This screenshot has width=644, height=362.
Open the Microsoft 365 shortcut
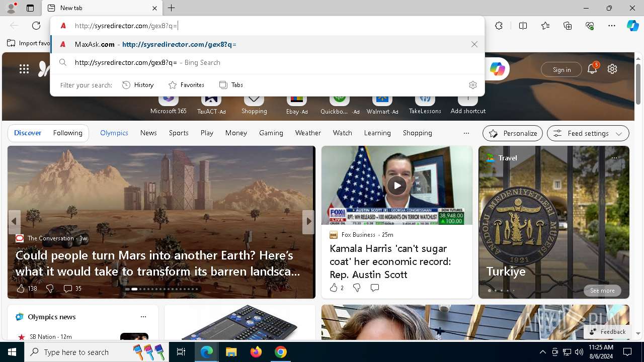[169, 104]
